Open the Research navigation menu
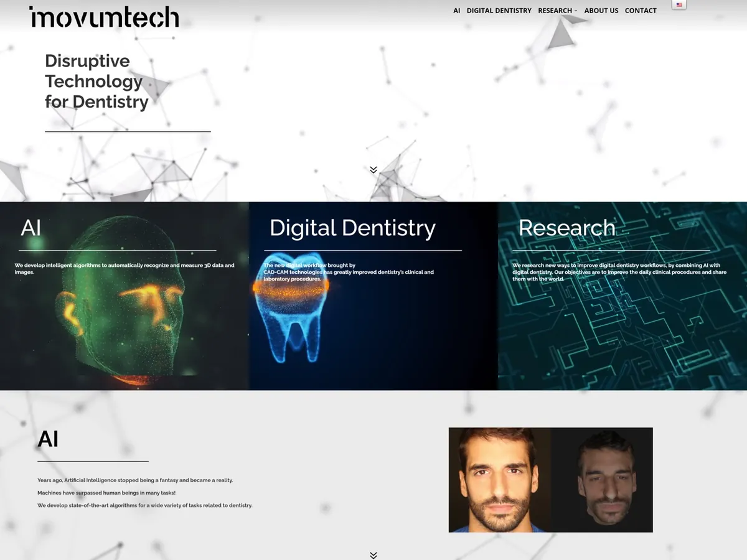 [x=555, y=11]
